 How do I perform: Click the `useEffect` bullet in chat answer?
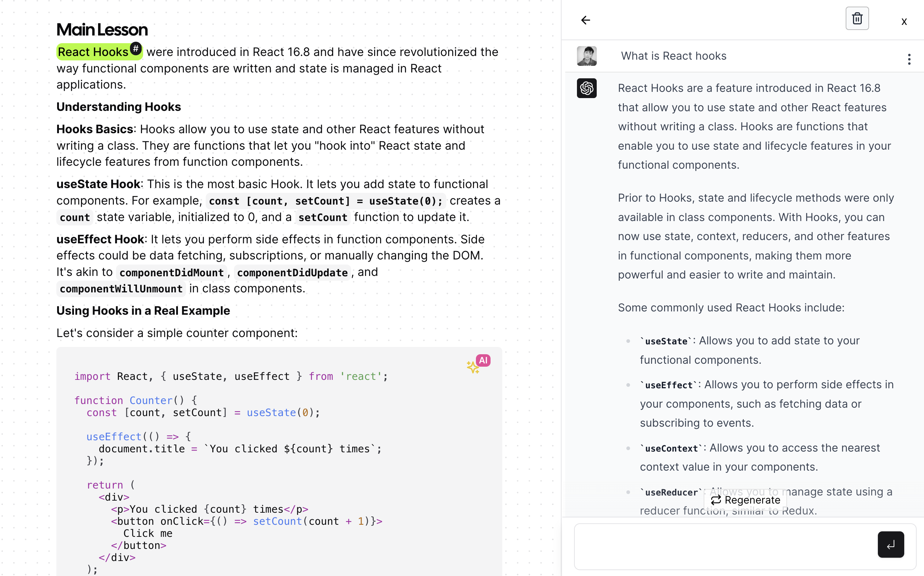coord(767,404)
